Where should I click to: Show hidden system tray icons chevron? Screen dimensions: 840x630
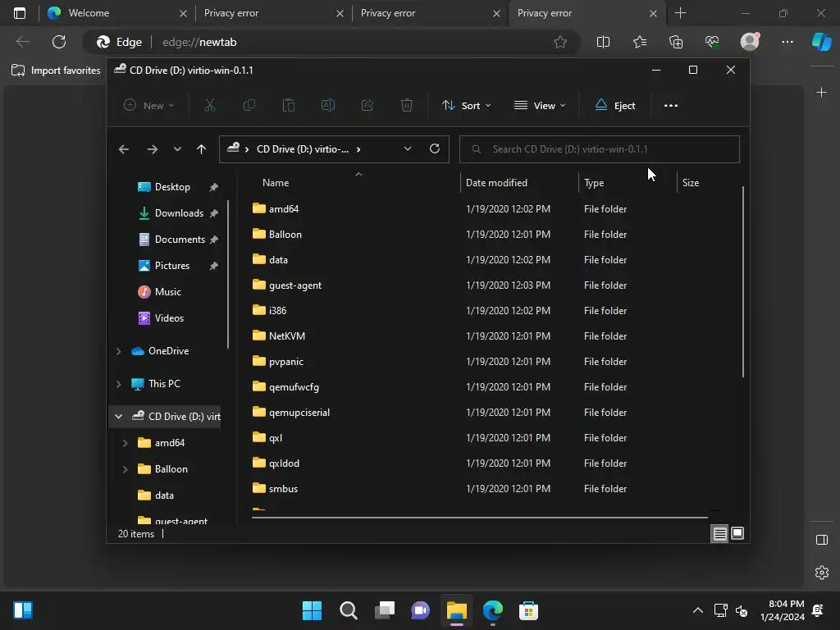(x=697, y=610)
